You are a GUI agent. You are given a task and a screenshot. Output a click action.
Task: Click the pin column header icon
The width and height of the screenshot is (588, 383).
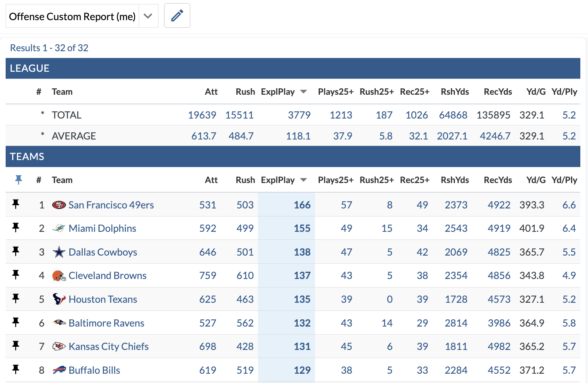click(19, 180)
